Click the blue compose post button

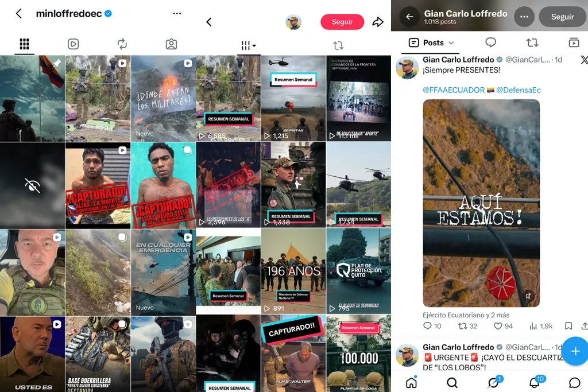coord(575,351)
